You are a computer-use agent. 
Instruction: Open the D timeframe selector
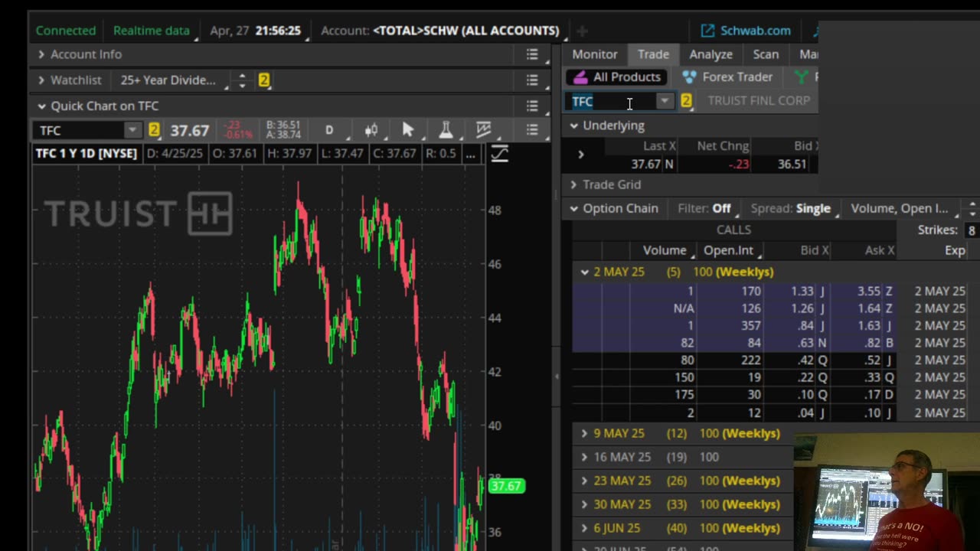329,130
